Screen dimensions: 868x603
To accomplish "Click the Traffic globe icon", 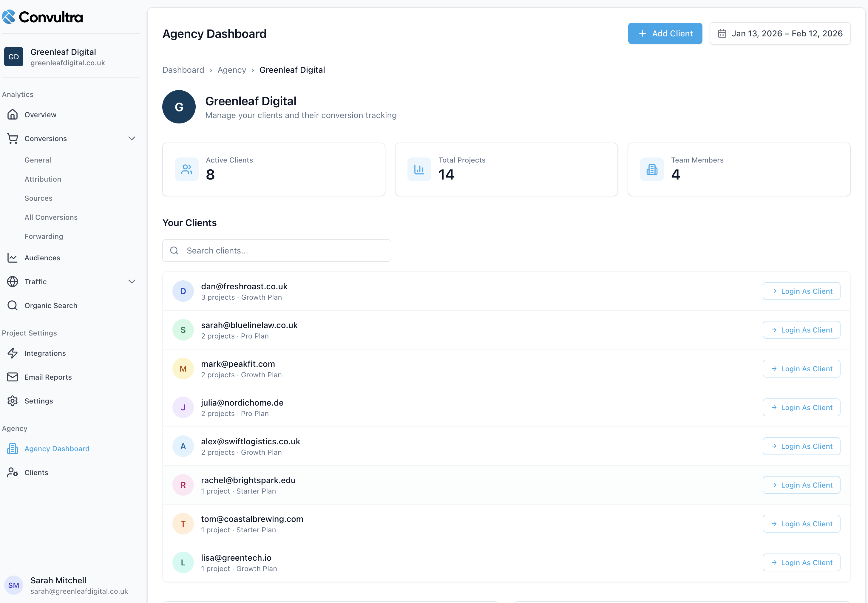I will point(13,282).
